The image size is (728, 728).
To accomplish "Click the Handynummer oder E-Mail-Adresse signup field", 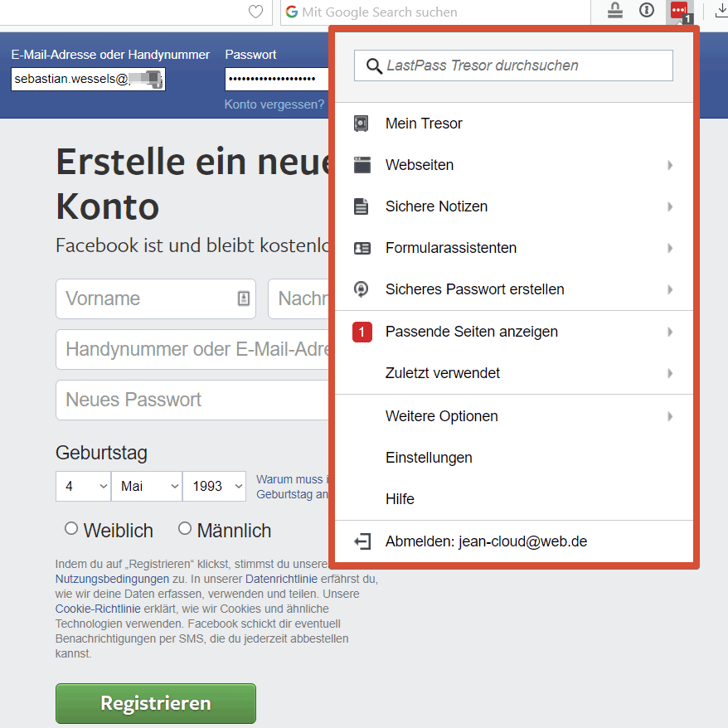I will click(x=192, y=349).
